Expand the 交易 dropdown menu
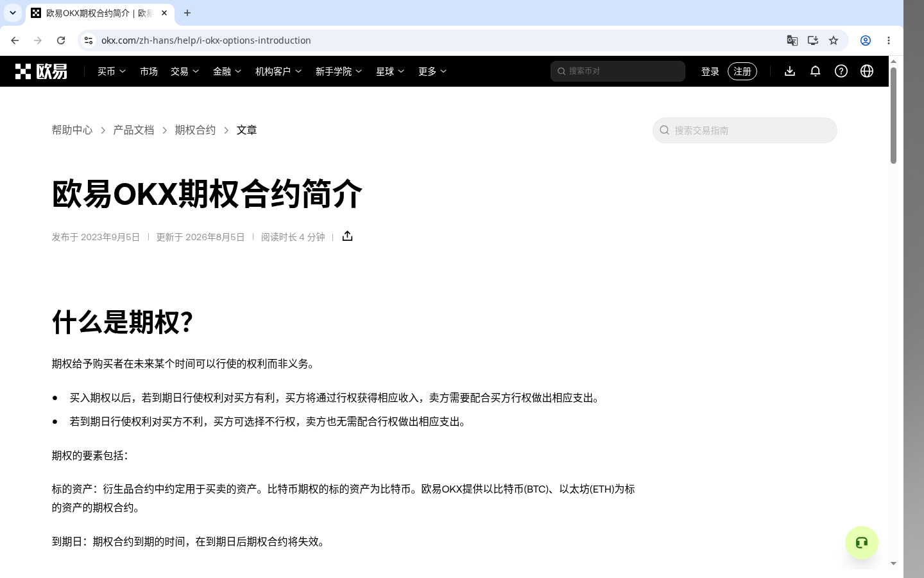The width and height of the screenshot is (924, 578). coord(185,71)
